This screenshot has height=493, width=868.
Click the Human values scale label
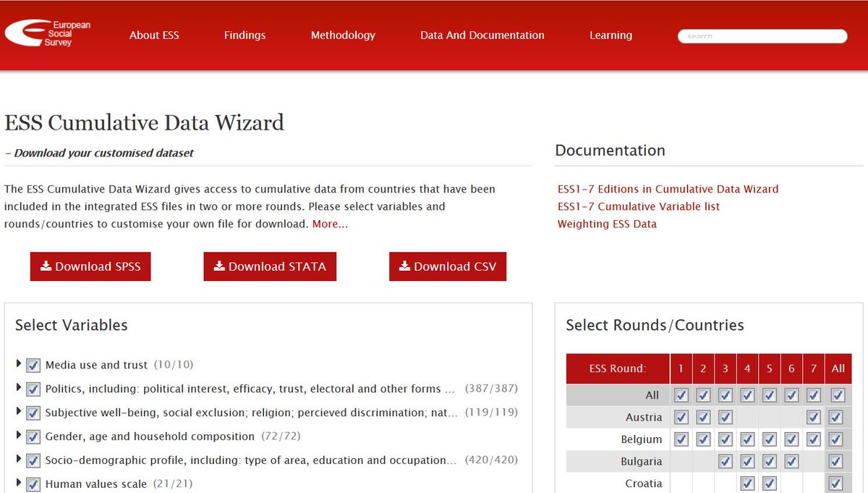95,484
